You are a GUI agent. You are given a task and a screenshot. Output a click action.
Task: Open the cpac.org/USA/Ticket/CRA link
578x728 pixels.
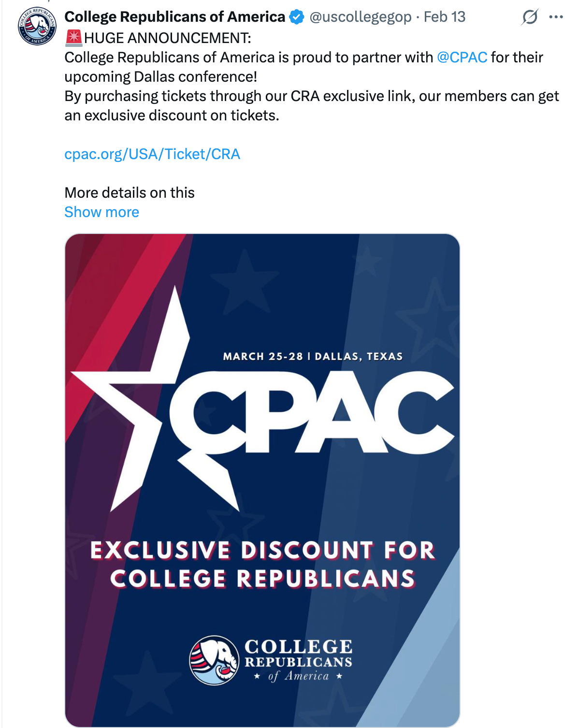pyautogui.click(x=152, y=154)
